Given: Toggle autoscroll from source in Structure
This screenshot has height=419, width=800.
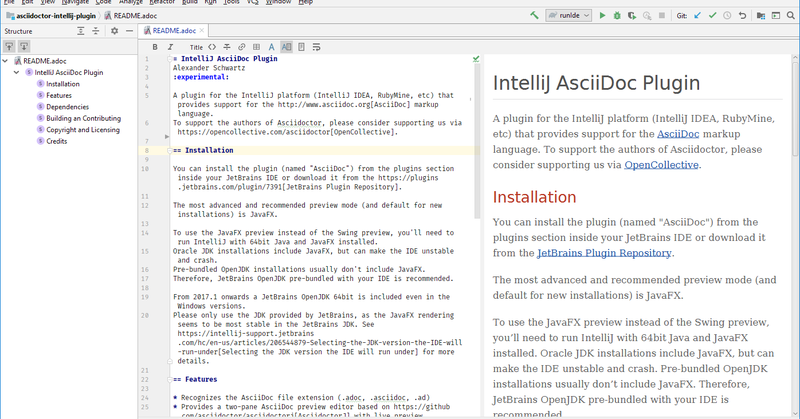Looking at the screenshot, I should click(23, 46).
